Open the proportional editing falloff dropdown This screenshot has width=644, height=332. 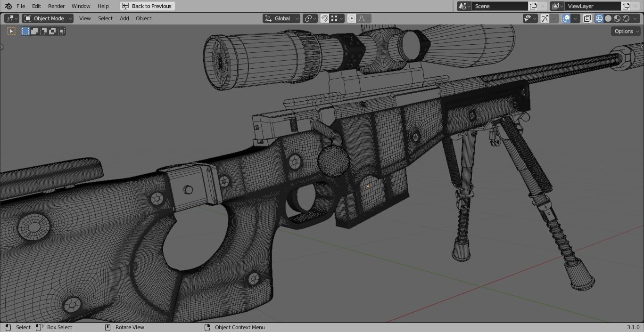point(363,18)
